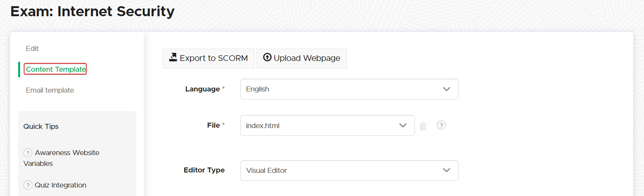Expand the File dropdown arrow
The height and width of the screenshot is (196, 644).
point(403,125)
